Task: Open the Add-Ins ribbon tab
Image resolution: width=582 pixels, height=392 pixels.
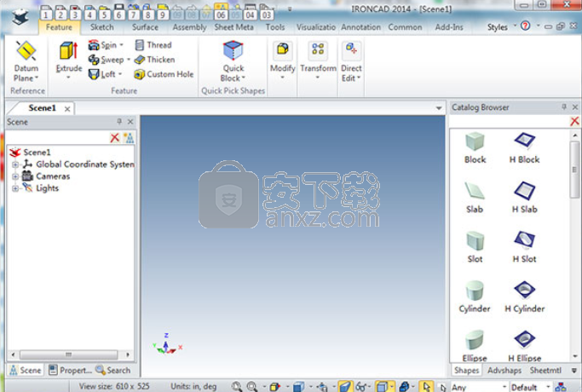Action: tap(449, 27)
